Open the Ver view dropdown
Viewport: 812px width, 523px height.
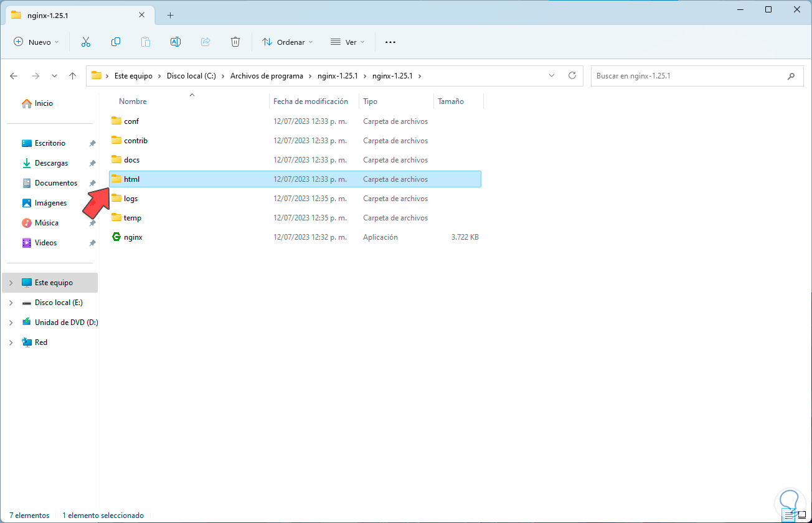click(x=347, y=42)
